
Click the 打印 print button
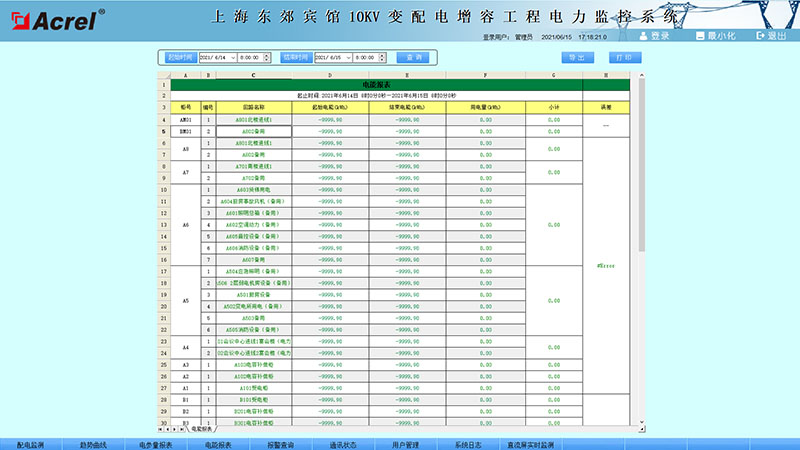coord(624,58)
